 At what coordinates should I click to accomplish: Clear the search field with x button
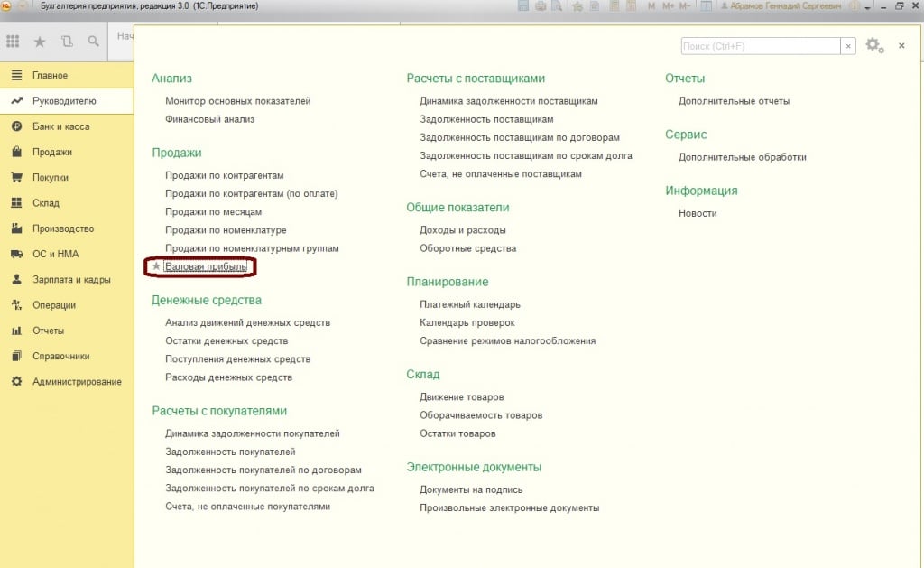tap(848, 46)
